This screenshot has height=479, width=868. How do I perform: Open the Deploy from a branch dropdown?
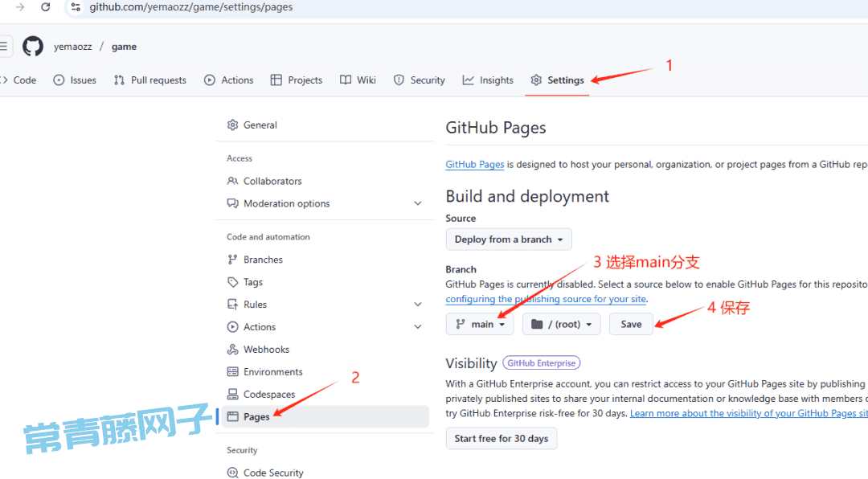tap(509, 239)
